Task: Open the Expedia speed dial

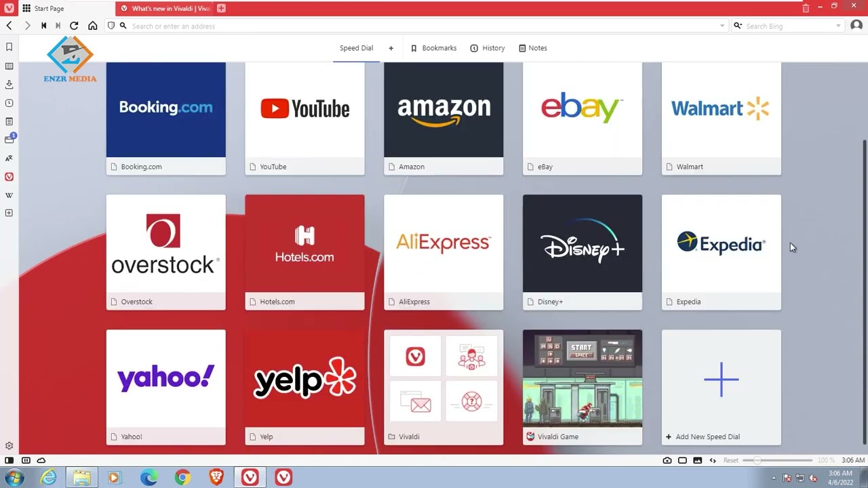Action: coord(722,252)
